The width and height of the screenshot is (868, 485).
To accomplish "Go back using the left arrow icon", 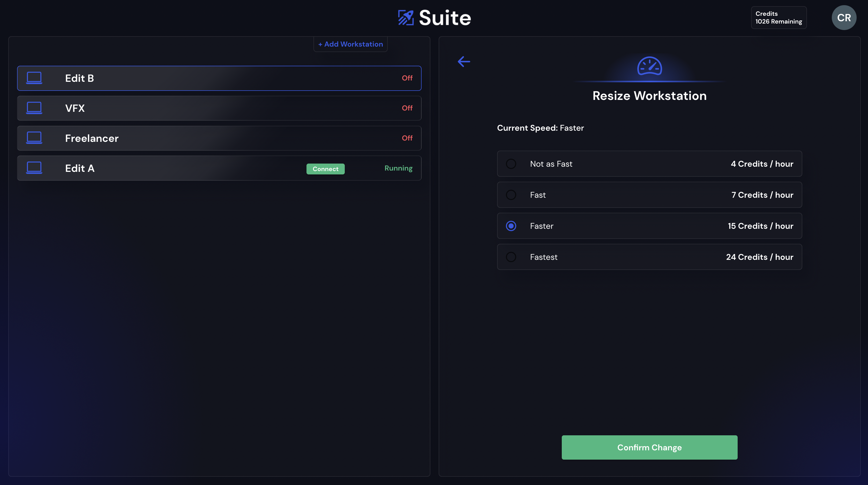I will point(464,61).
